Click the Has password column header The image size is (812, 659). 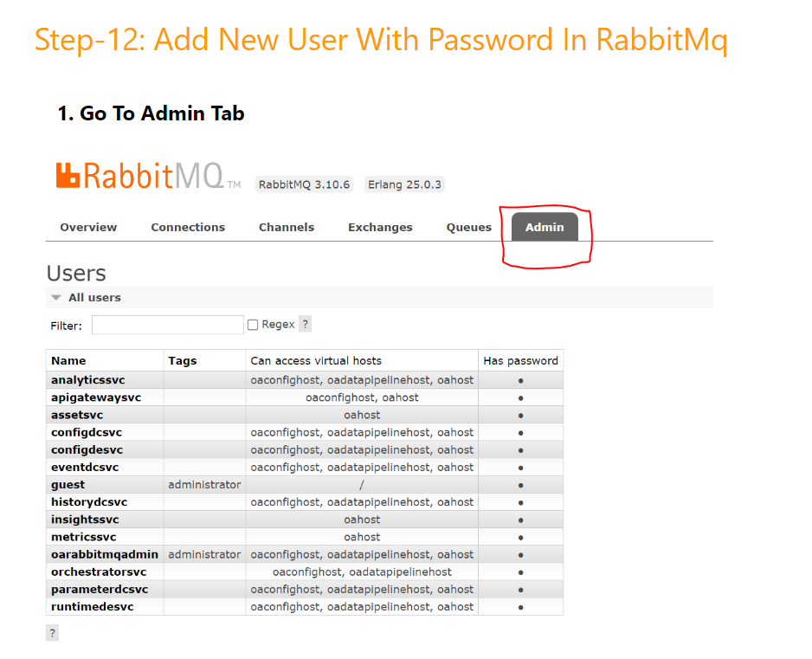[520, 361]
